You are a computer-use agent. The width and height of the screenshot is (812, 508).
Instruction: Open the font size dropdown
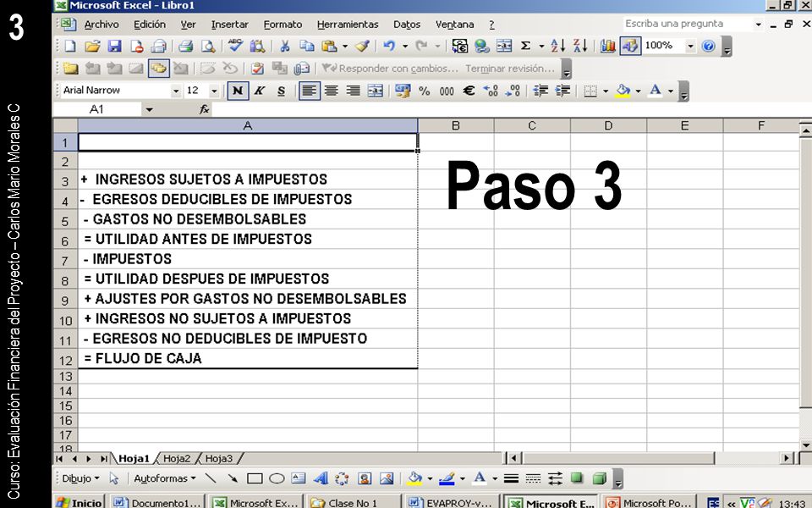point(214,91)
